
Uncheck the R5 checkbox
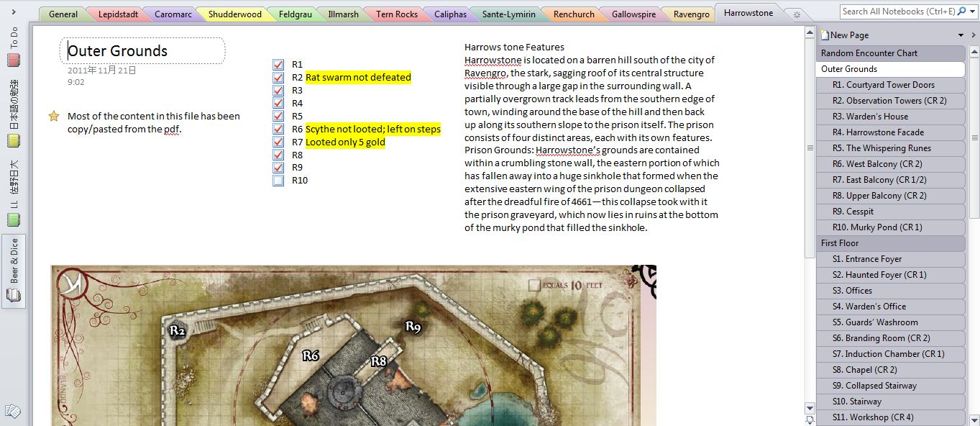click(278, 116)
